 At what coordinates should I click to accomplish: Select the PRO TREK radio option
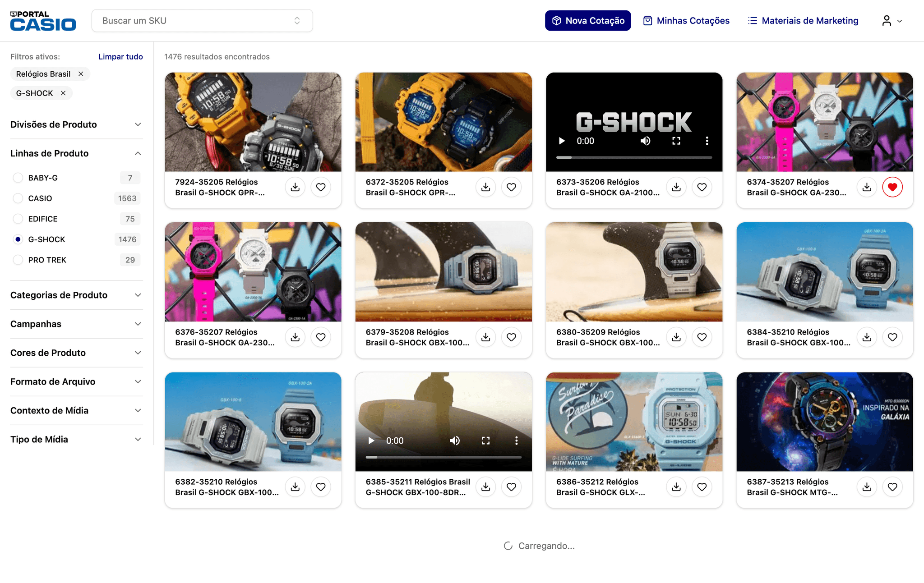18,260
